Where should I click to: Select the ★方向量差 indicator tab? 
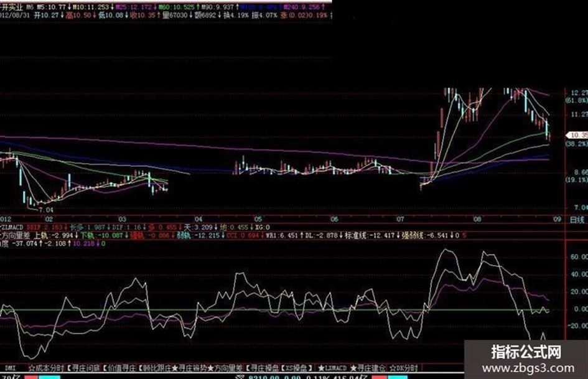tap(225, 368)
